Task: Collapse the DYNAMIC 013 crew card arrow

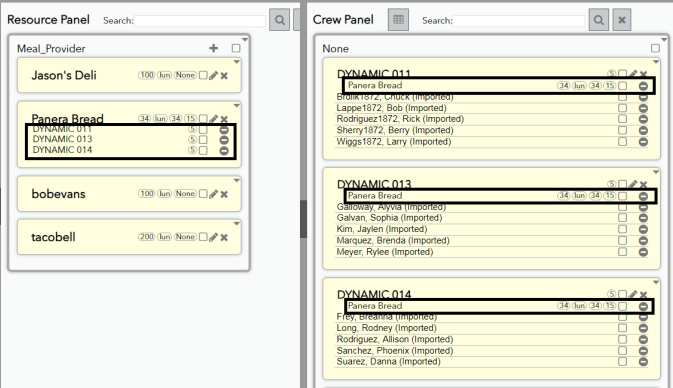Action: (x=656, y=172)
